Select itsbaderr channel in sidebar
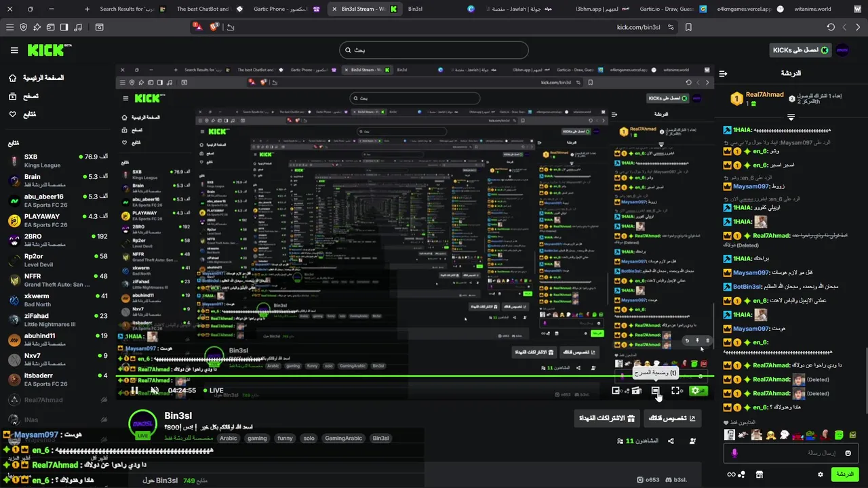This screenshot has width=868, height=488. point(58,379)
